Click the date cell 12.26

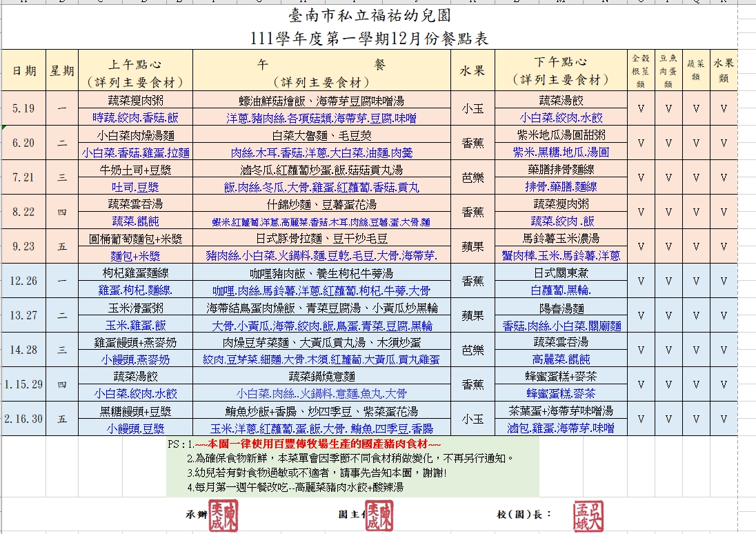point(24,281)
